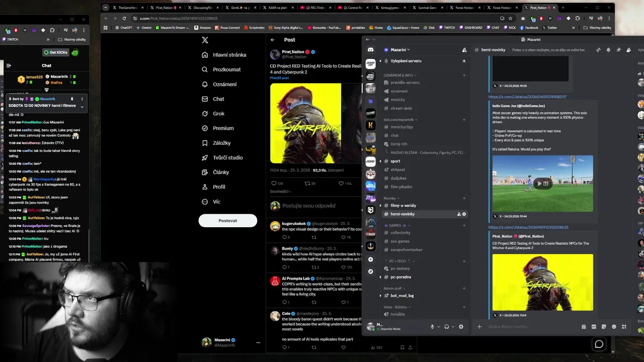Click Get KICKs button
This screenshot has height=362, width=644.
tap(55, 52)
